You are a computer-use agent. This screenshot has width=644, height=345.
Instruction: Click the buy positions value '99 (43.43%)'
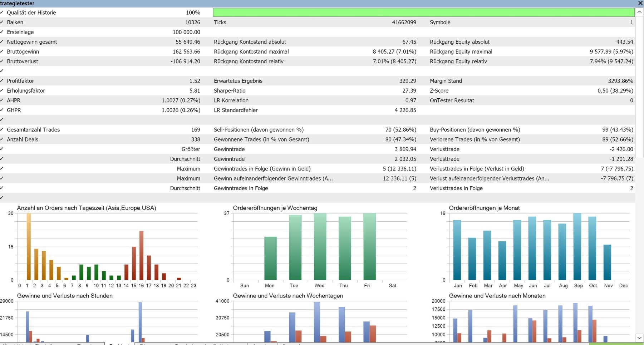click(618, 130)
